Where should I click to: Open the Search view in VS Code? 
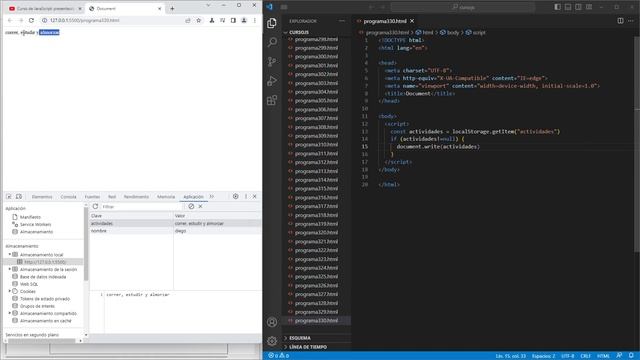(272, 42)
